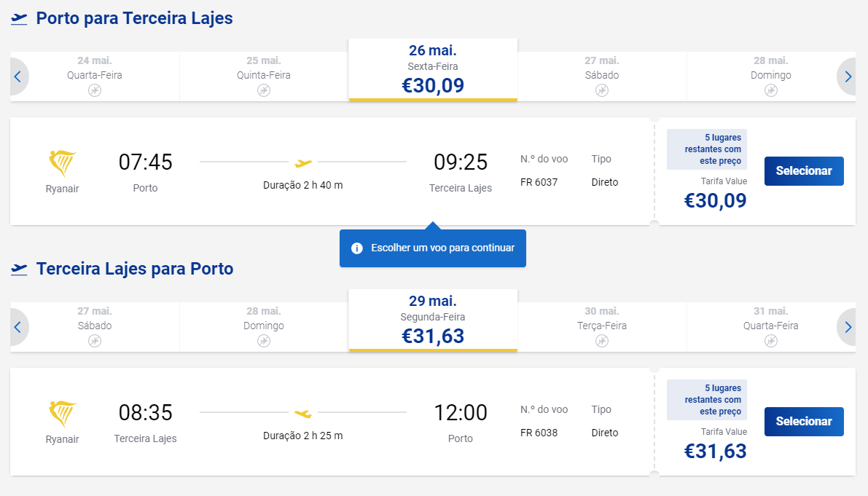Image resolution: width=868 pixels, height=496 pixels.
Task: Click the Ryanair harp logo on outbound flight
Action: pos(62,162)
